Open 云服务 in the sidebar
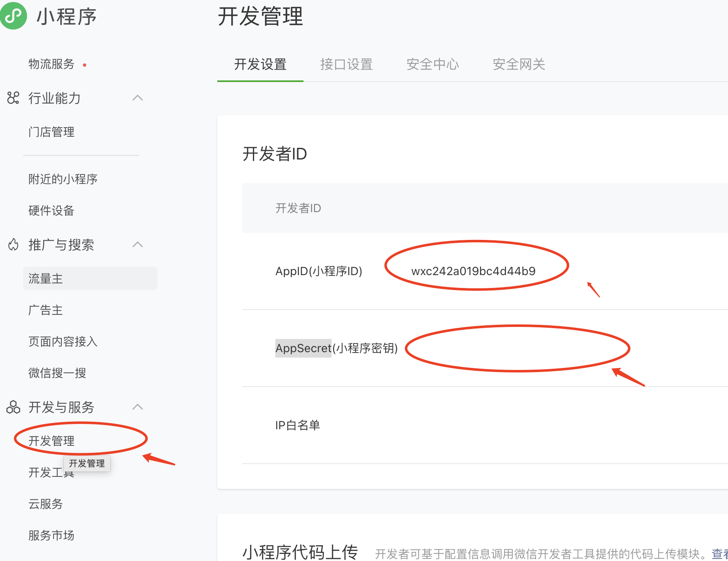The image size is (728, 561). pyautogui.click(x=46, y=504)
